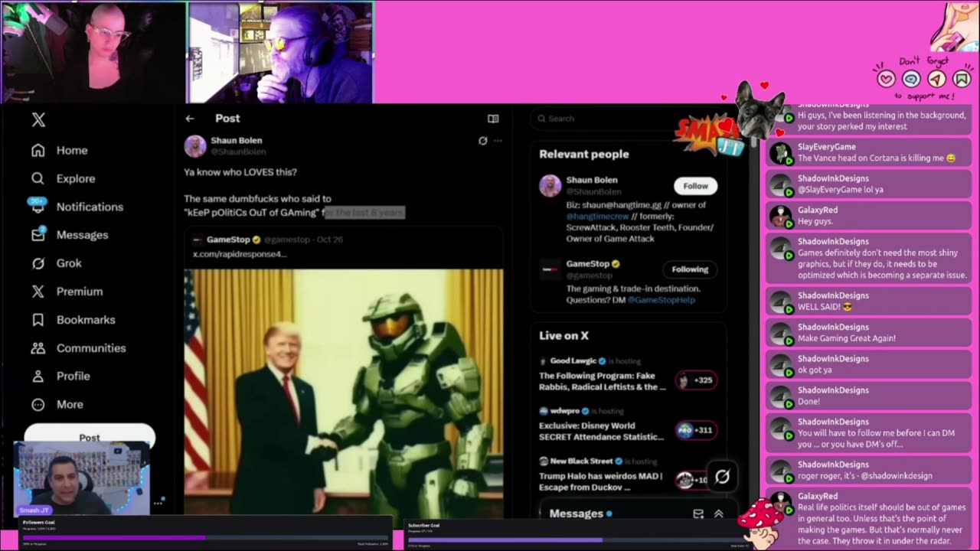Screen dimensions: 980x551
Task: Click the Live on X heading
Action: click(x=563, y=335)
